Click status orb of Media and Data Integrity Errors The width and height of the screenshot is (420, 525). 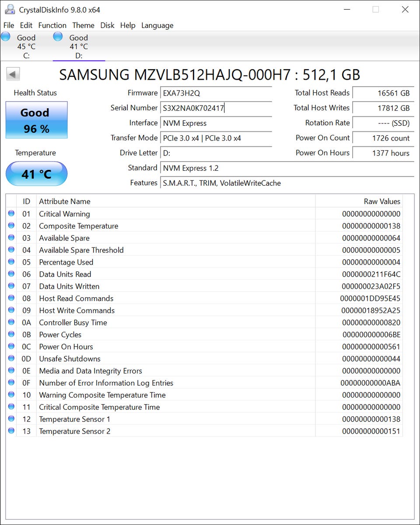(11, 370)
